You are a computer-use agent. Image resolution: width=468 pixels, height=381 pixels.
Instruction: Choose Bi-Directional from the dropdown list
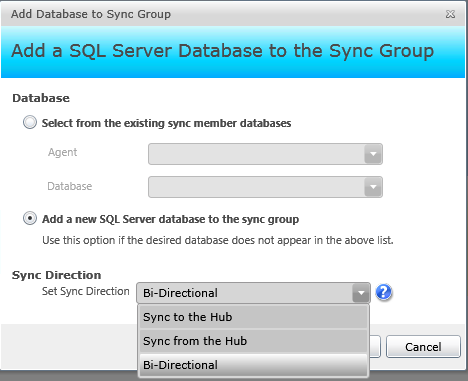click(253, 365)
